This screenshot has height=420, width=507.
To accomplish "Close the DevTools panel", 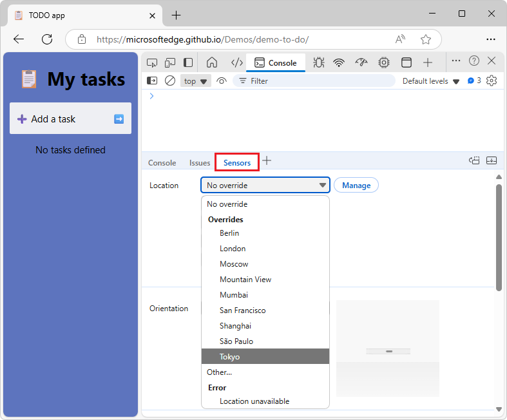I will [492, 61].
